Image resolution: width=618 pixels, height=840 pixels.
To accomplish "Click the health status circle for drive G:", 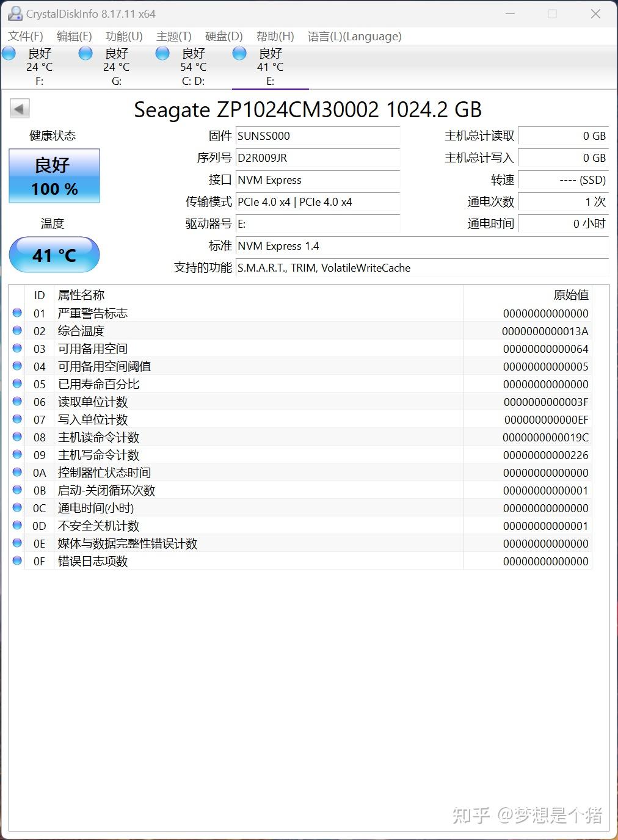I will tap(85, 53).
